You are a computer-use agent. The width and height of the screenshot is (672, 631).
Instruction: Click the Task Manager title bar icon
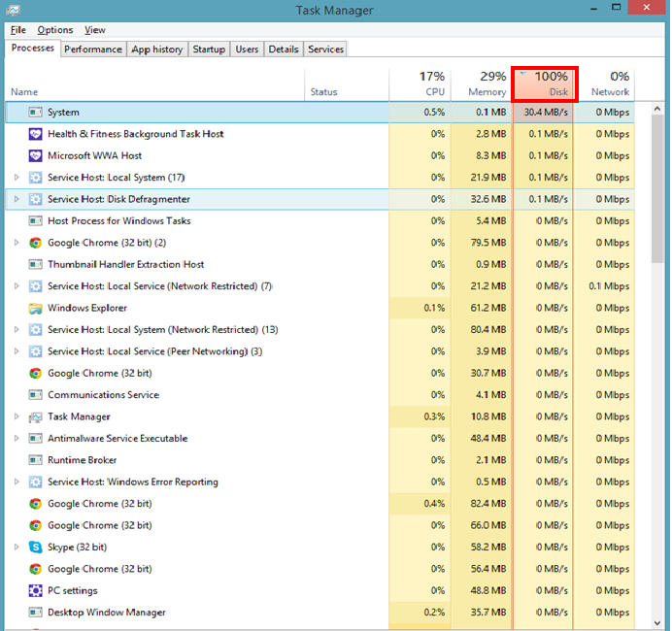(13, 10)
